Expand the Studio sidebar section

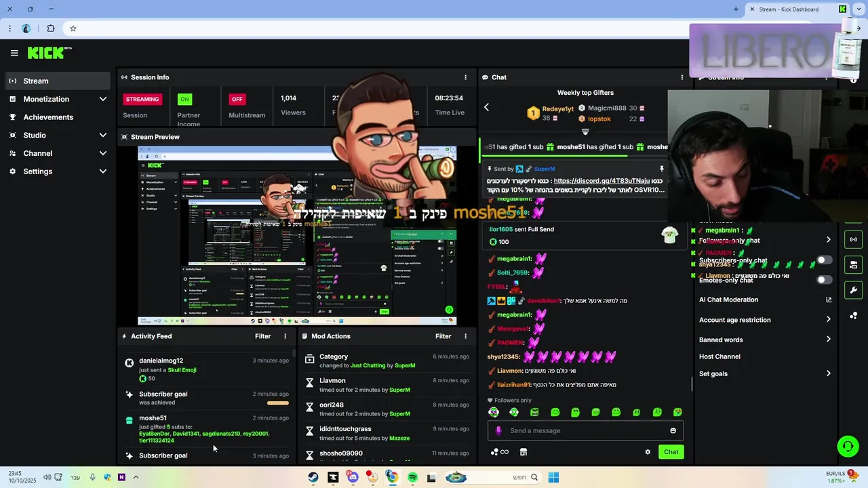coord(57,135)
